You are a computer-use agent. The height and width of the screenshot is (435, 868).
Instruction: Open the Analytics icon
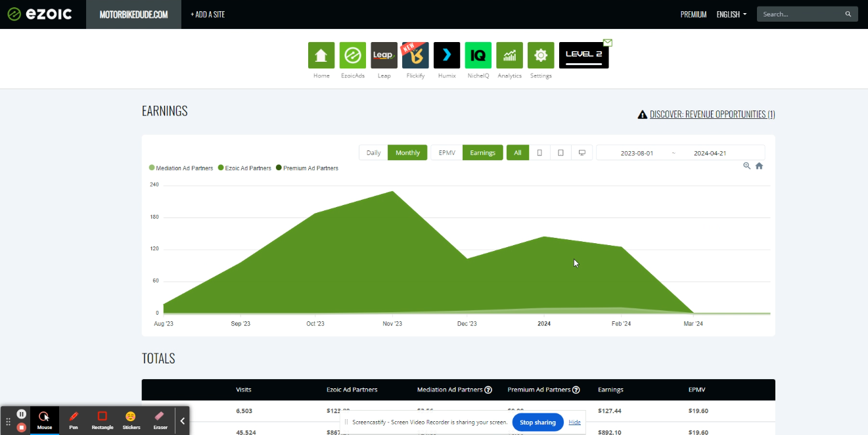[509, 55]
